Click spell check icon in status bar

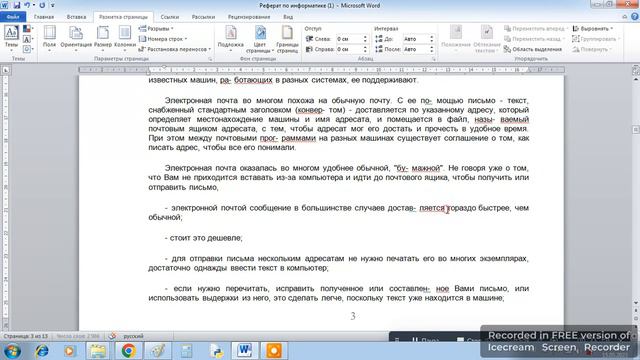click(113, 336)
